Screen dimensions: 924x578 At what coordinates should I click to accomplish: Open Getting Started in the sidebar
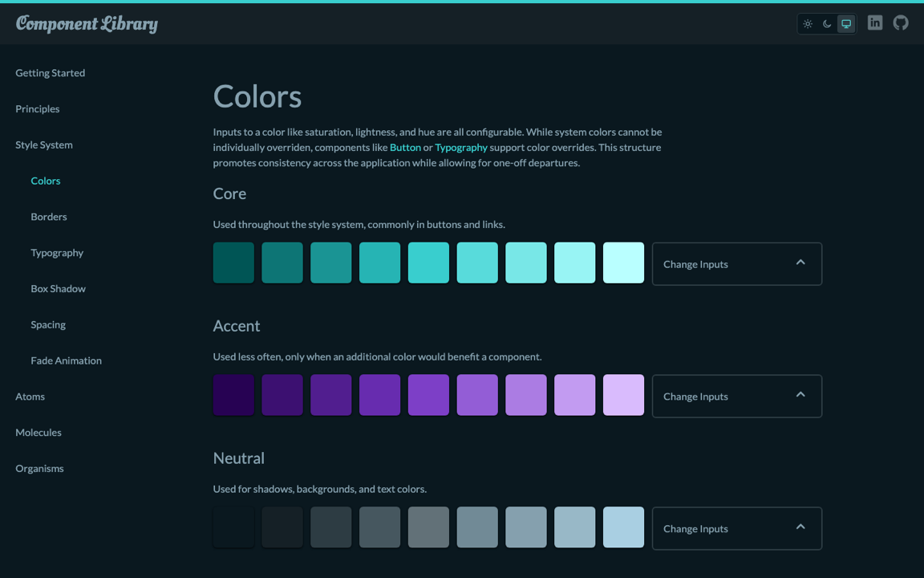50,73
